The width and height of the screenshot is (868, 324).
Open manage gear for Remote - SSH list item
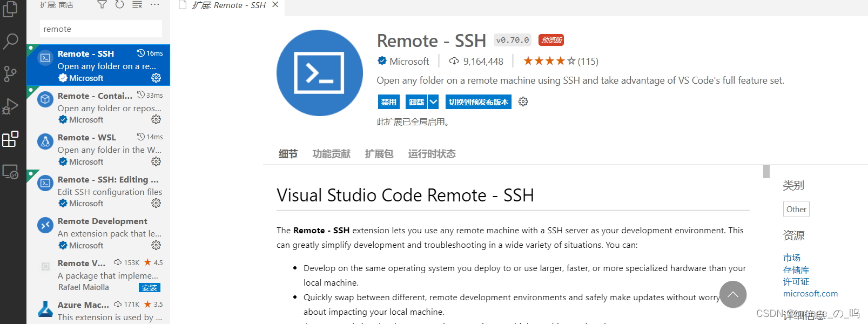click(x=156, y=78)
